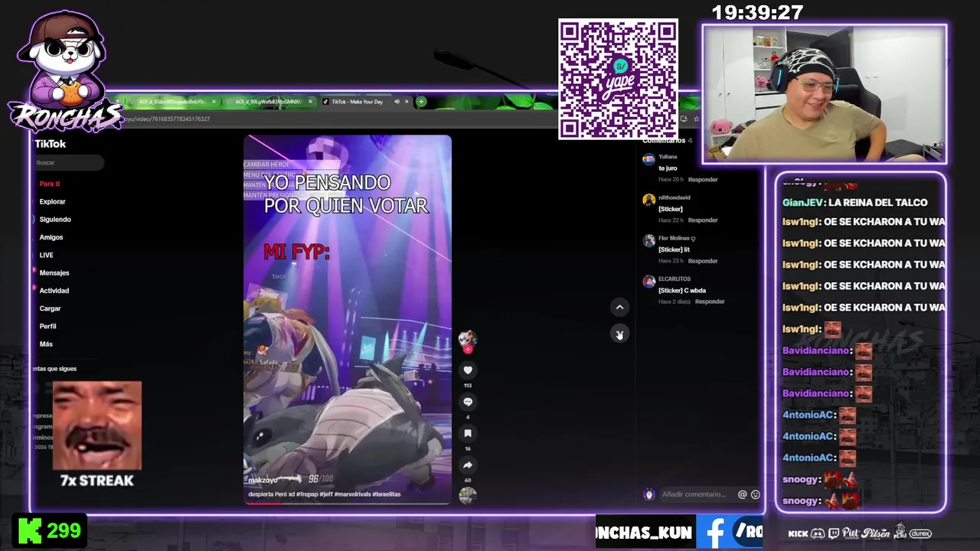980x551 pixels.
Task: Open the emoji picker in comment box
Action: click(x=755, y=494)
